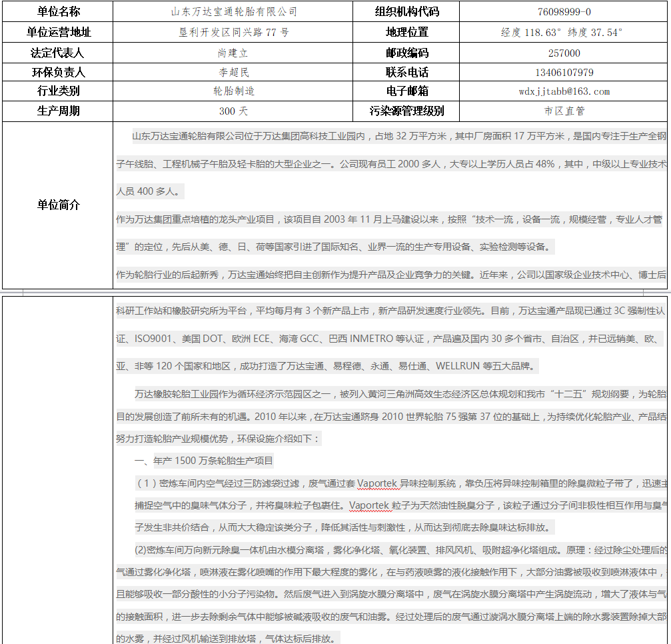The height and width of the screenshot is (644, 671).
Task: Click line starting 科研工作站和橡胶研究所
Action: [x=390, y=311]
